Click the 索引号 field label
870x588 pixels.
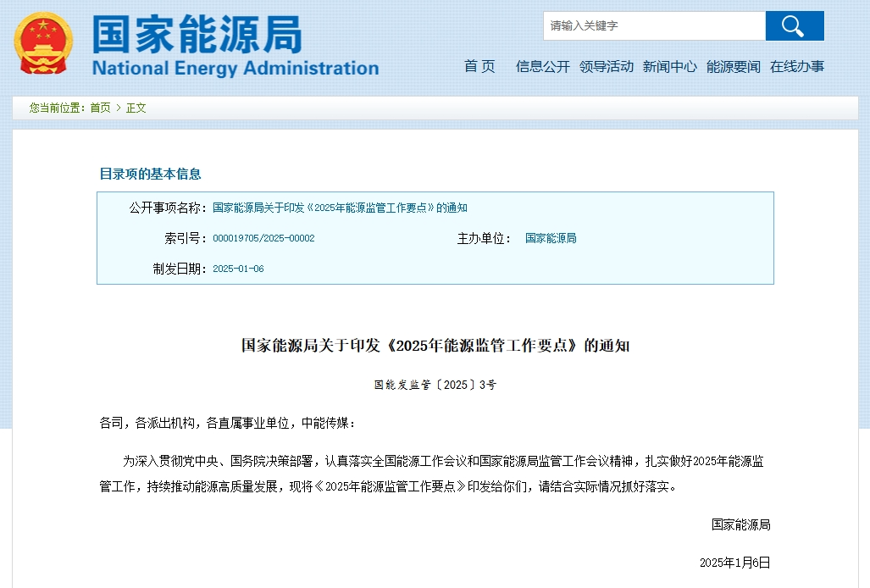(x=186, y=238)
